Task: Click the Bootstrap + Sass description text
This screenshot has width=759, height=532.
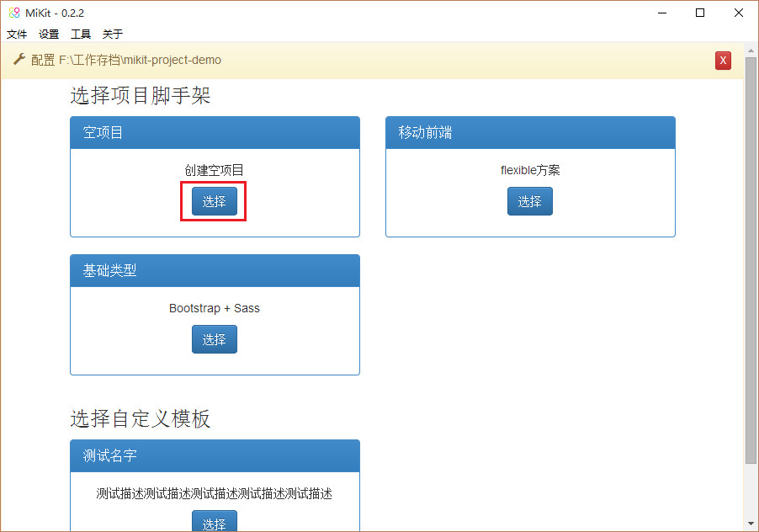Action: coord(215,308)
